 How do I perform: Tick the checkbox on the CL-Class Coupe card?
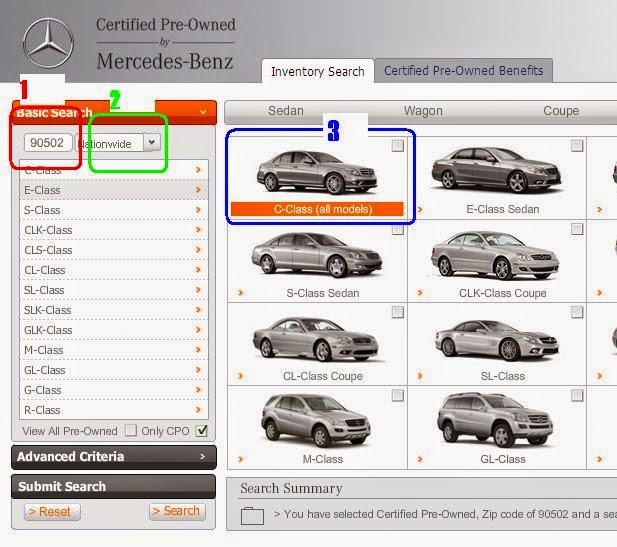click(398, 312)
